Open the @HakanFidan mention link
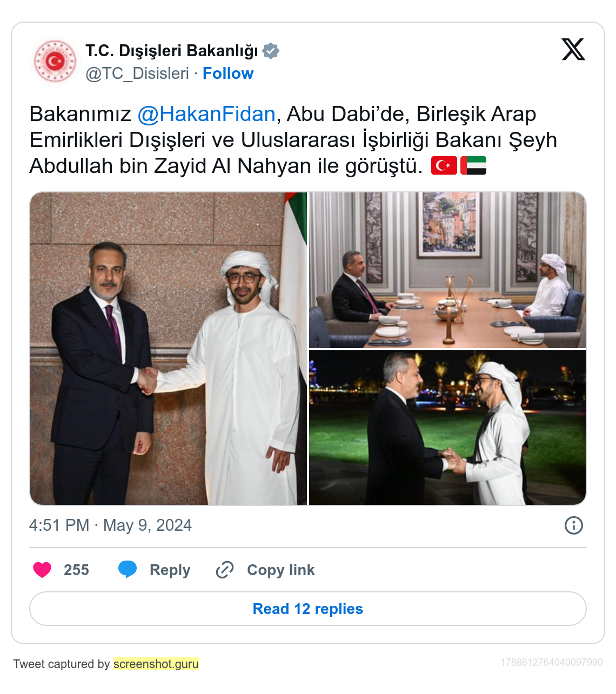616x694 pixels. [206, 114]
